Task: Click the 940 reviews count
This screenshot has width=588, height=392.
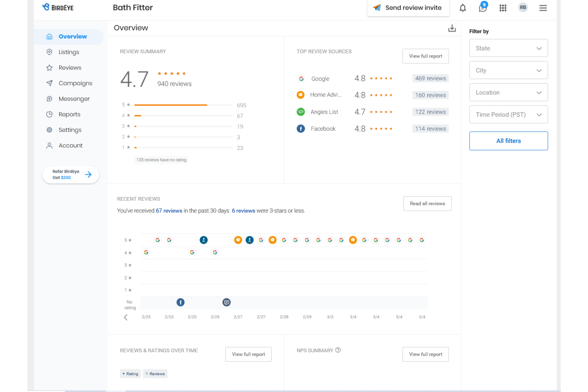Action: tap(174, 84)
